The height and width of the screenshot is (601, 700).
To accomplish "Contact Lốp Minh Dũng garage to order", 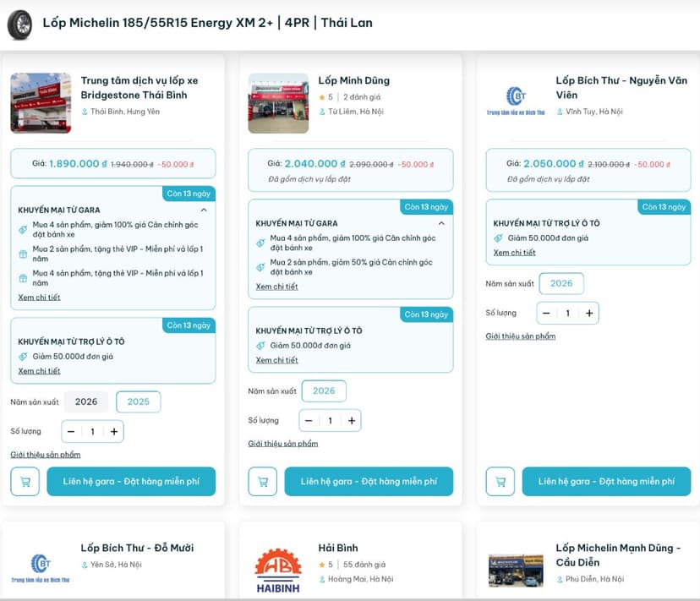I will 369,481.
